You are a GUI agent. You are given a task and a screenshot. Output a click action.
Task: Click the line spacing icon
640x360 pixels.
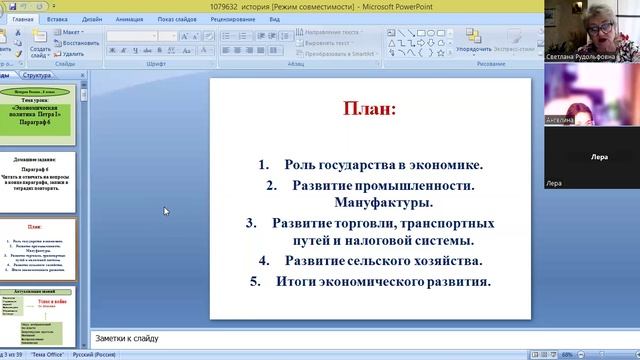285,36
